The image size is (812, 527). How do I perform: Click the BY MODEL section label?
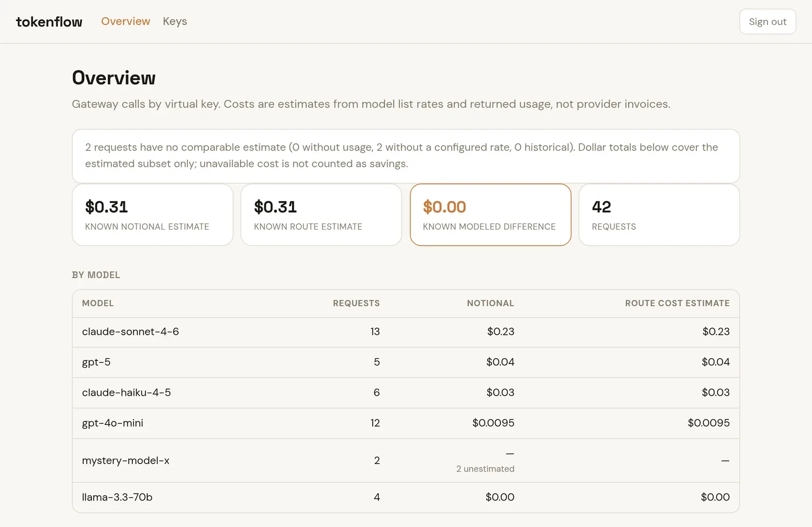(96, 275)
